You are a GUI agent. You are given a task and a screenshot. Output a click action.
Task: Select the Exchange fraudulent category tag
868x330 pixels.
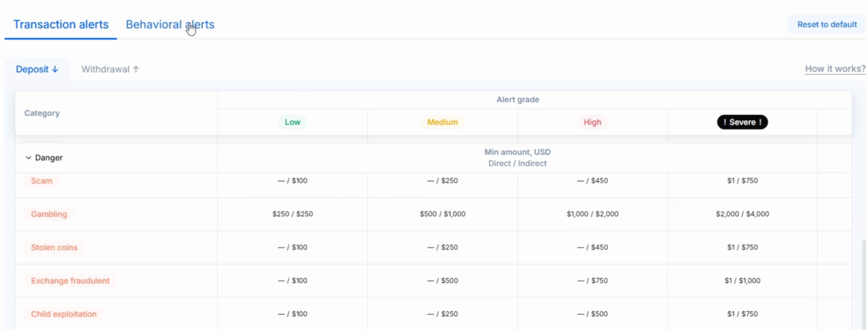(70, 281)
